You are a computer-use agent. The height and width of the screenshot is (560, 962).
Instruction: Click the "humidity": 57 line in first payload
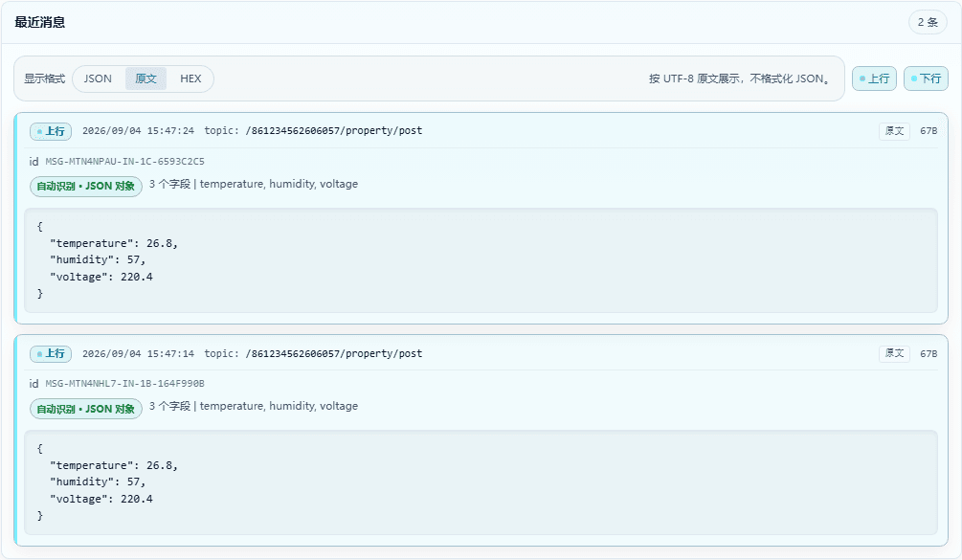pyautogui.click(x=98, y=260)
